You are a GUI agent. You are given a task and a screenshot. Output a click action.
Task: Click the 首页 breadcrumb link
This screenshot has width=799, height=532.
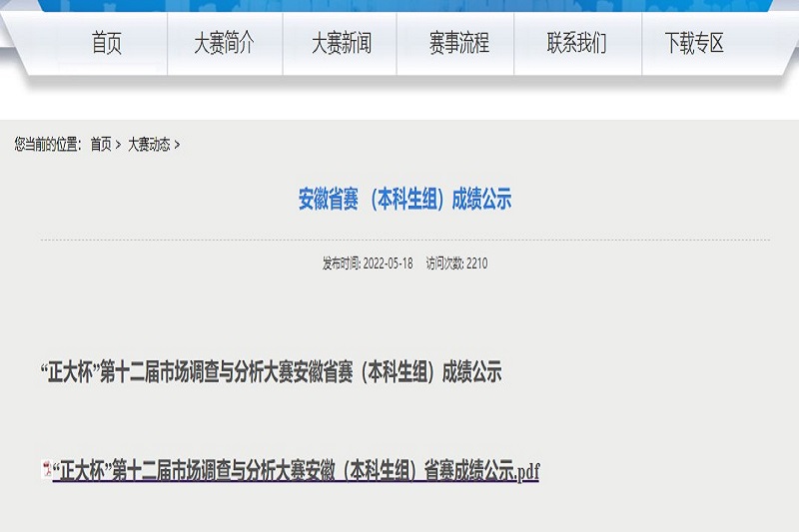click(x=101, y=145)
